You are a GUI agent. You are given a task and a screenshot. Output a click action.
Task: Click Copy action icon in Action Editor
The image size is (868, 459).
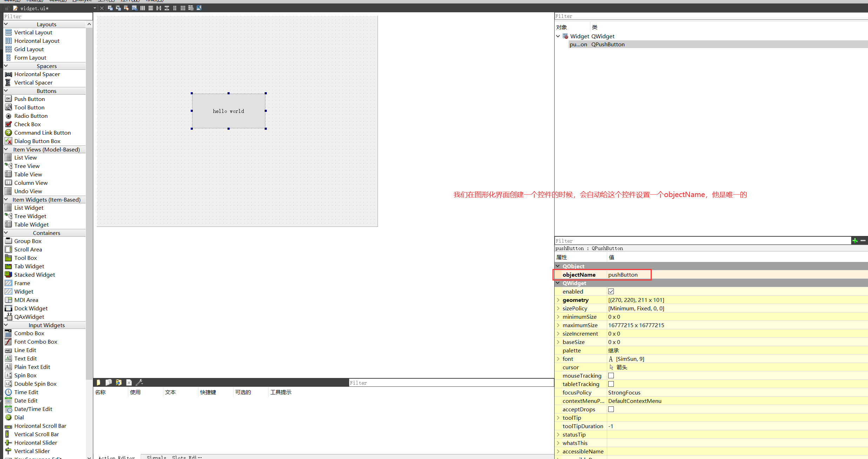[x=109, y=382]
